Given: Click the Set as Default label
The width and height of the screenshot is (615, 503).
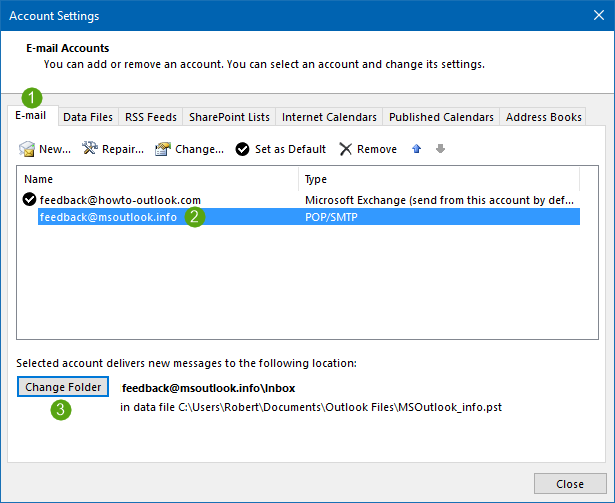Looking at the screenshot, I should [x=290, y=149].
